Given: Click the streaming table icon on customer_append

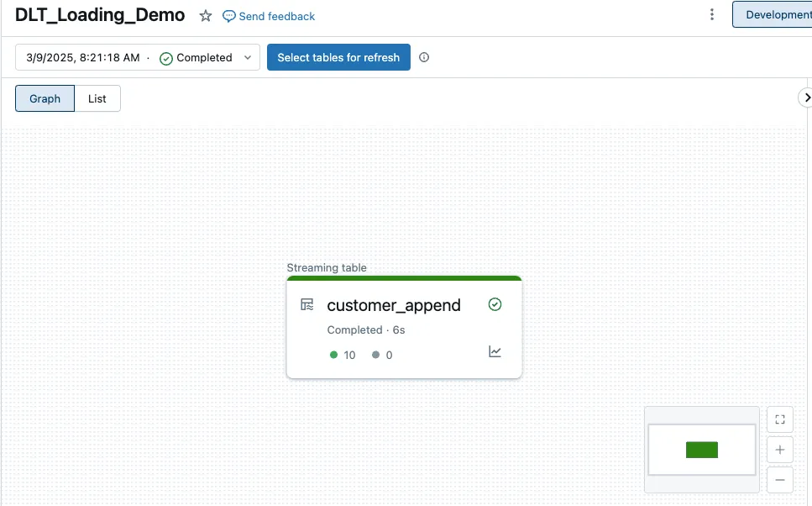Looking at the screenshot, I should tap(307, 304).
